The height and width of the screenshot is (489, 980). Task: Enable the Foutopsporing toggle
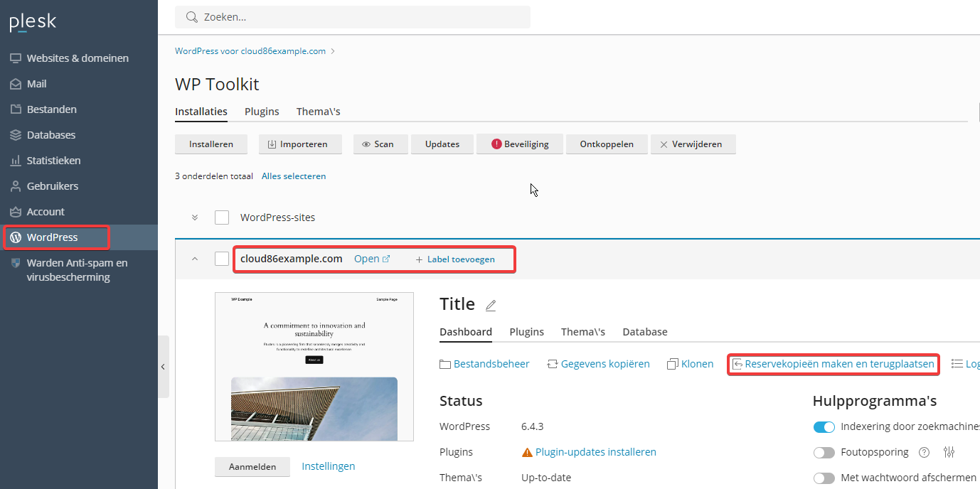(x=824, y=453)
